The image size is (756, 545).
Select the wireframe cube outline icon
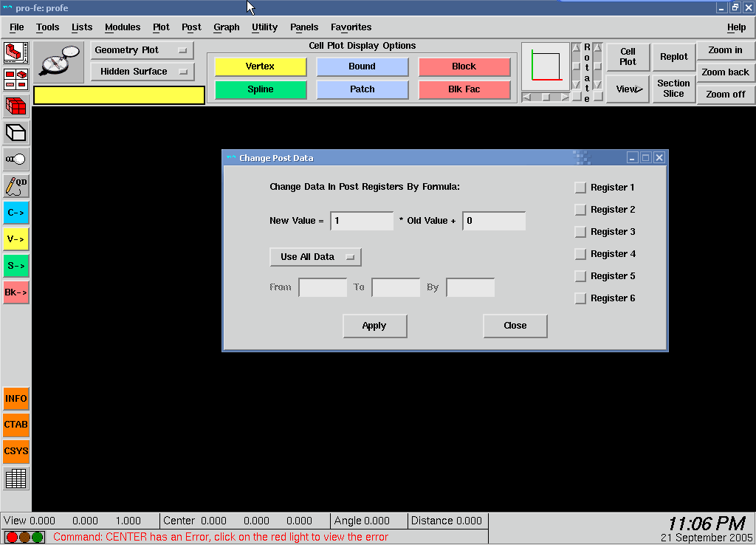(16, 133)
